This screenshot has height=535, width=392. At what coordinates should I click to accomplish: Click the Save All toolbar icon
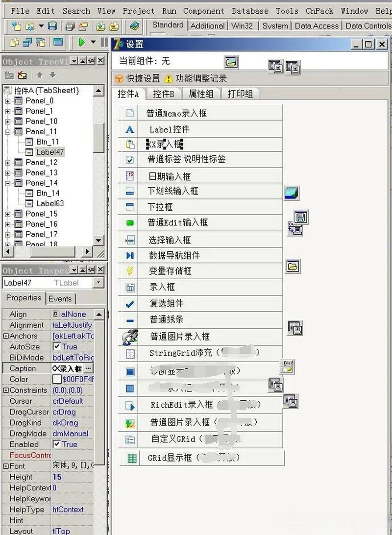(x=70, y=26)
